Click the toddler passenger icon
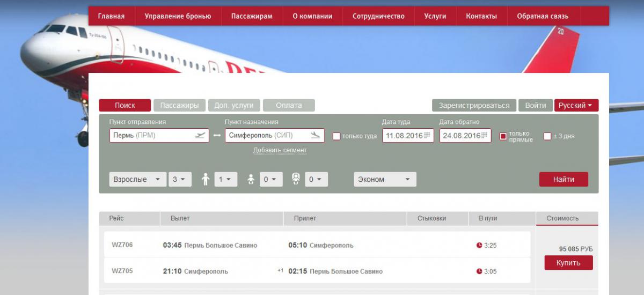This screenshot has width=644, height=295. (x=251, y=180)
